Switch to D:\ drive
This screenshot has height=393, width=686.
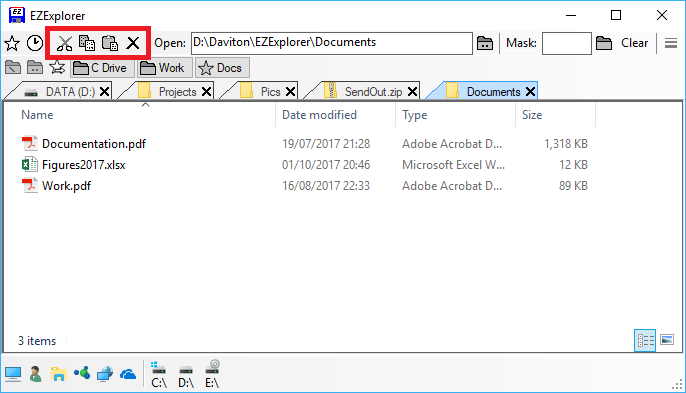186,375
